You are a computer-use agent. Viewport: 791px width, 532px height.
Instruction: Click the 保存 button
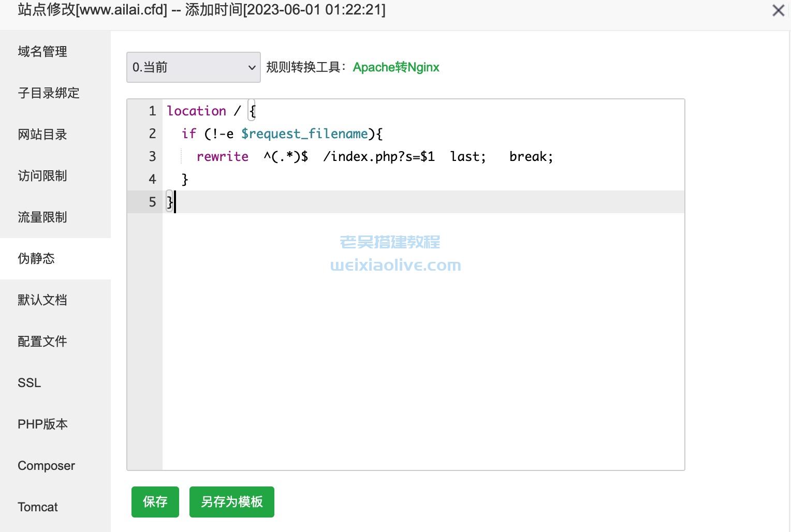(155, 501)
